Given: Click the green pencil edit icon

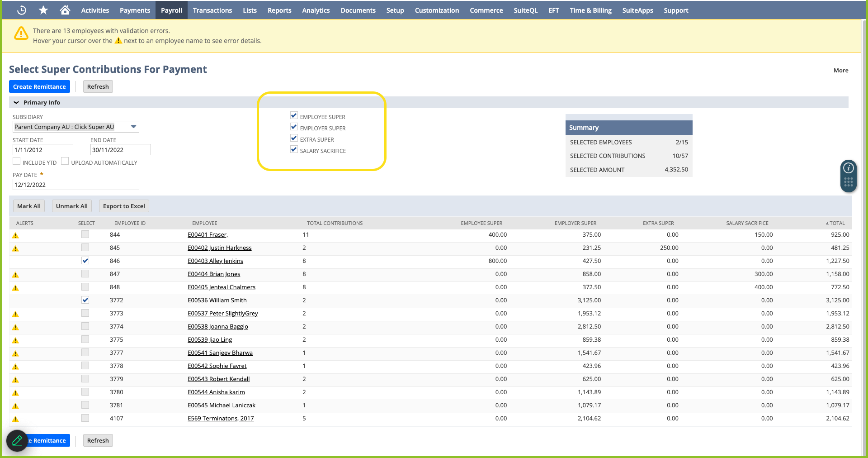Looking at the screenshot, I should [17, 440].
